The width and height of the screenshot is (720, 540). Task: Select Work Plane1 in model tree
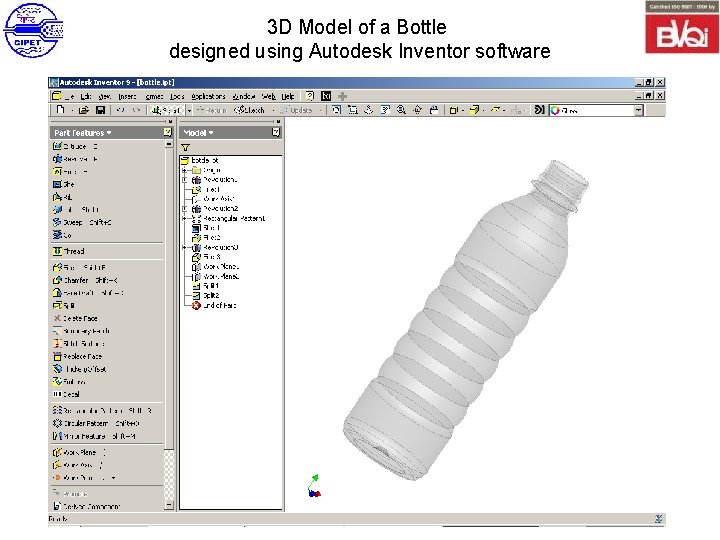coord(215,266)
